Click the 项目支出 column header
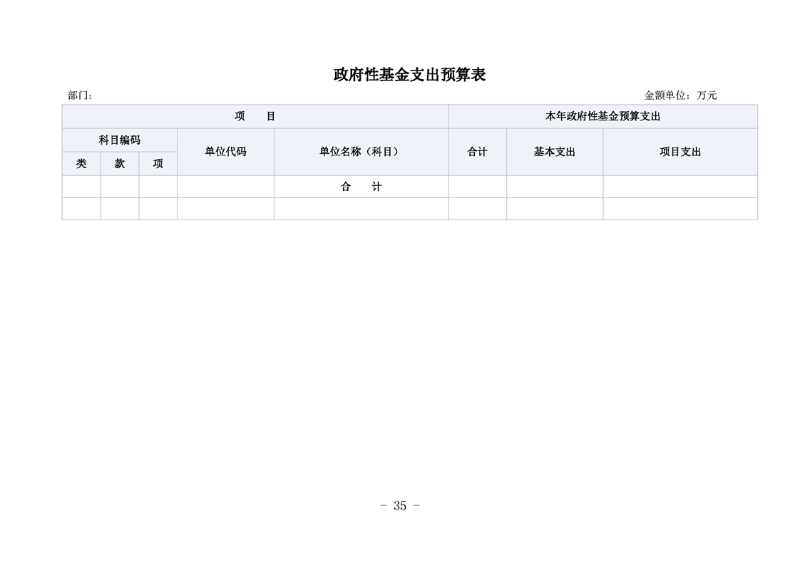This screenshot has width=800, height=565. [680, 152]
